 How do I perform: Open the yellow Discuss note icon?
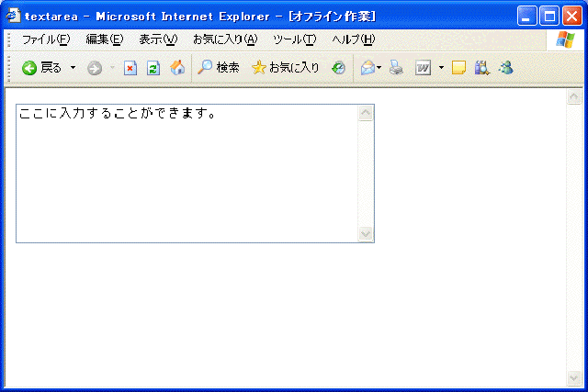(458, 68)
